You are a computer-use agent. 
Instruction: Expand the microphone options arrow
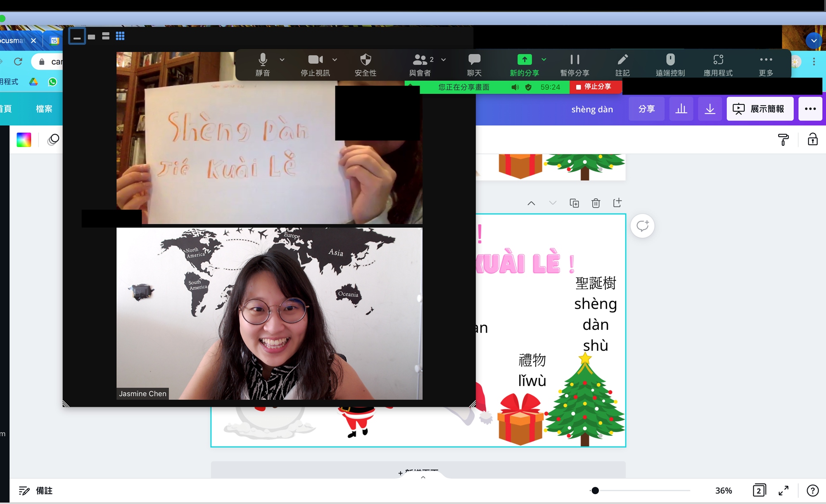(282, 60)
